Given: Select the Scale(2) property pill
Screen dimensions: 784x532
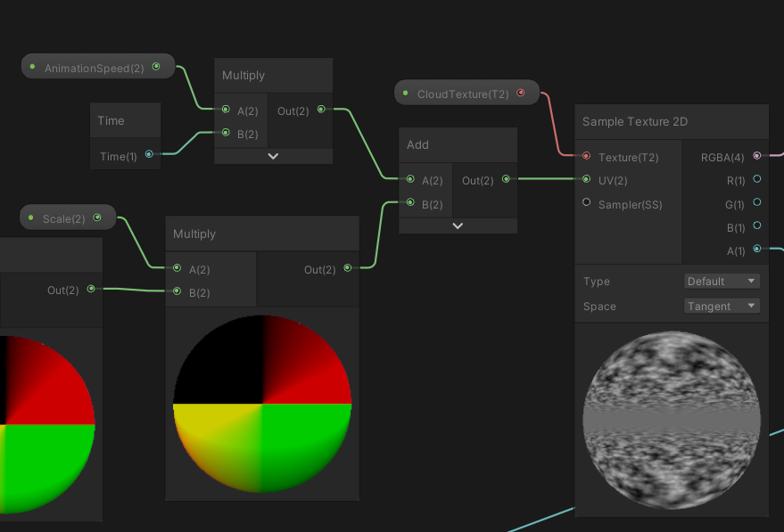Looking at the screenshot, I should pos(62,216).
